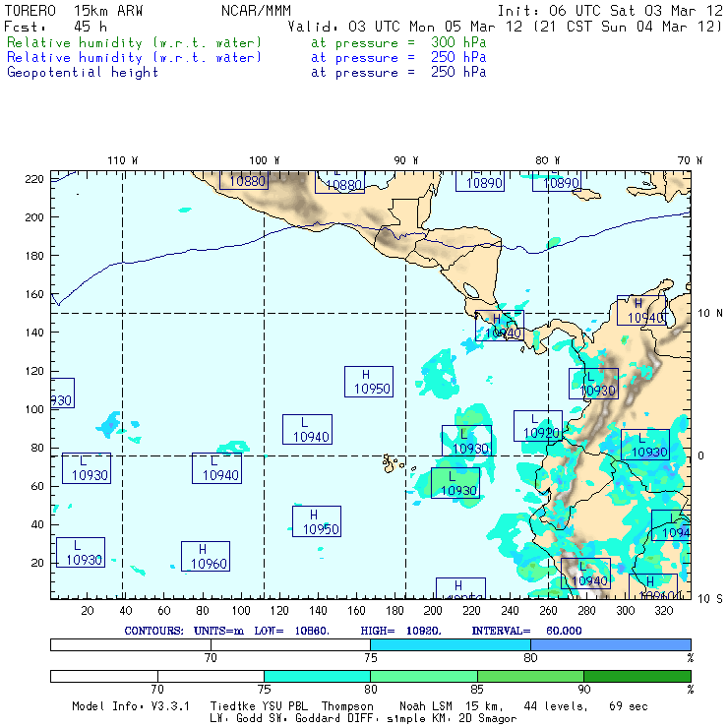Click the 'L 10920' low marker box
728x728 pixels.
pyautogui.click(x=538, y=426)
